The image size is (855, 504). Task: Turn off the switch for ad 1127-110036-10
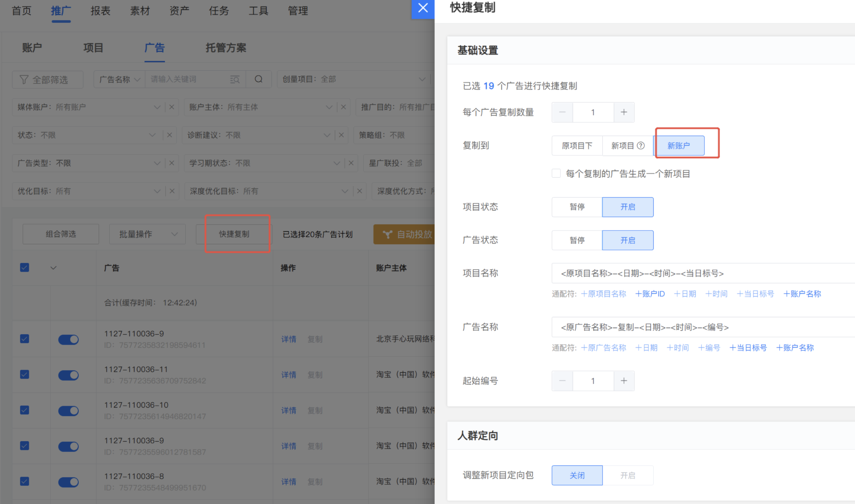pos(68,410)
